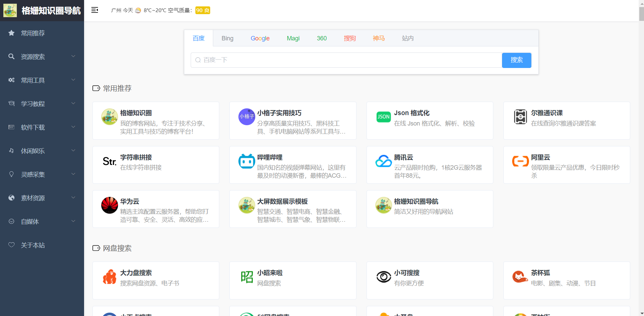This screenshot has width=644, height=316.
Task: Click the 格姗知识圈导航 site title
Action: [51, 11]
